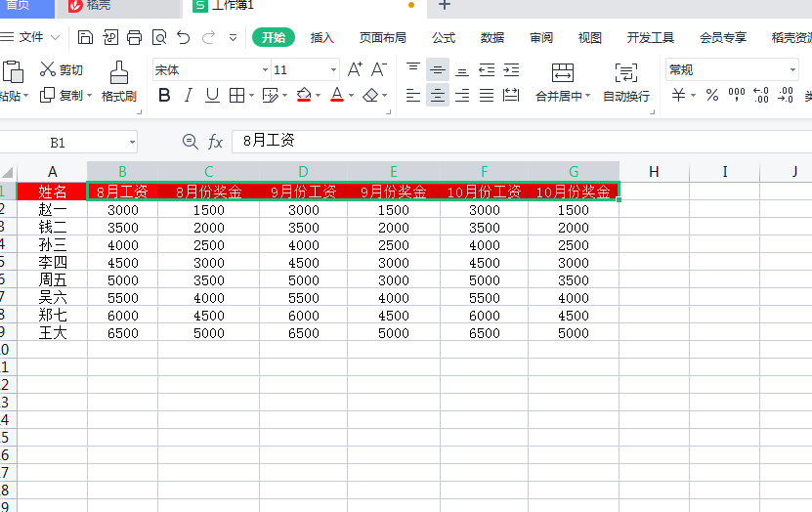The image size is (812, 512).
Task: Switch to the 审阅 Review tab
Action: (541, 38)
